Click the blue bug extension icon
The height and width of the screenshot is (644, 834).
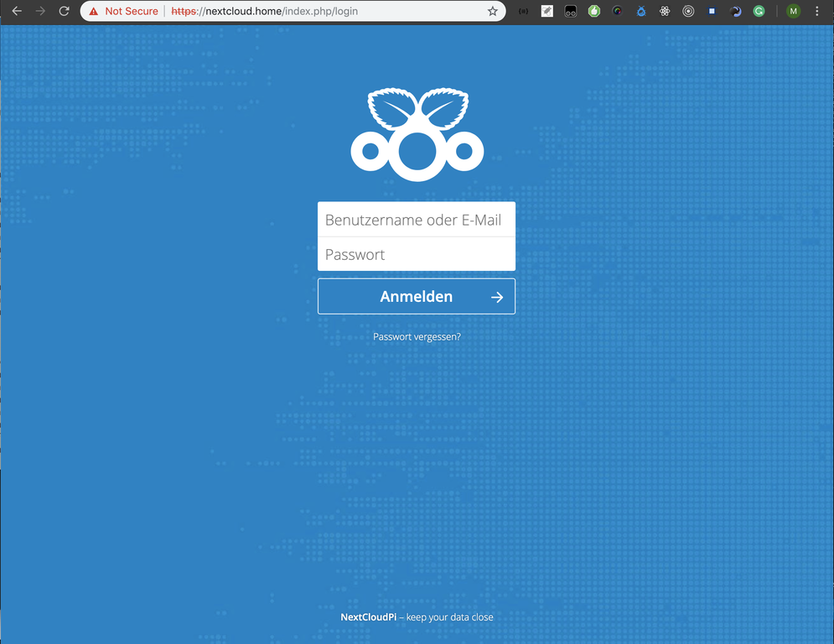coord(640,11)
